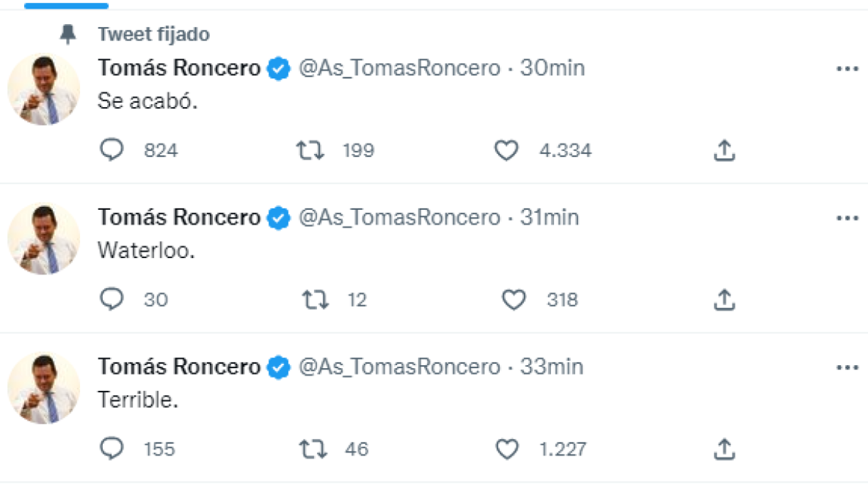This screenshot has height=495, width=868.
Task: Click the pin icon above the pinned tweet
Action: [68, 32]
